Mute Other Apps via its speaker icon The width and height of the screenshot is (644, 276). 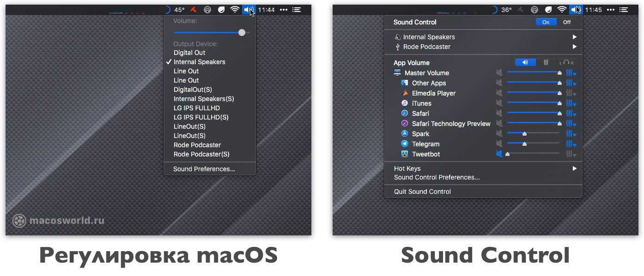(x=499, y=83)
